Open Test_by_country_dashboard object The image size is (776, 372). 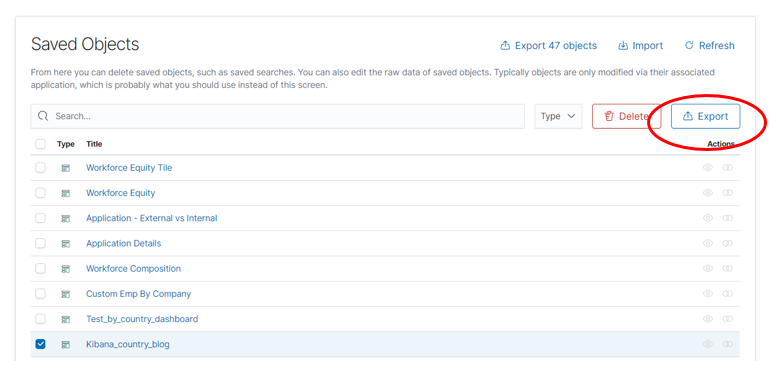click(x=142, y=319)
